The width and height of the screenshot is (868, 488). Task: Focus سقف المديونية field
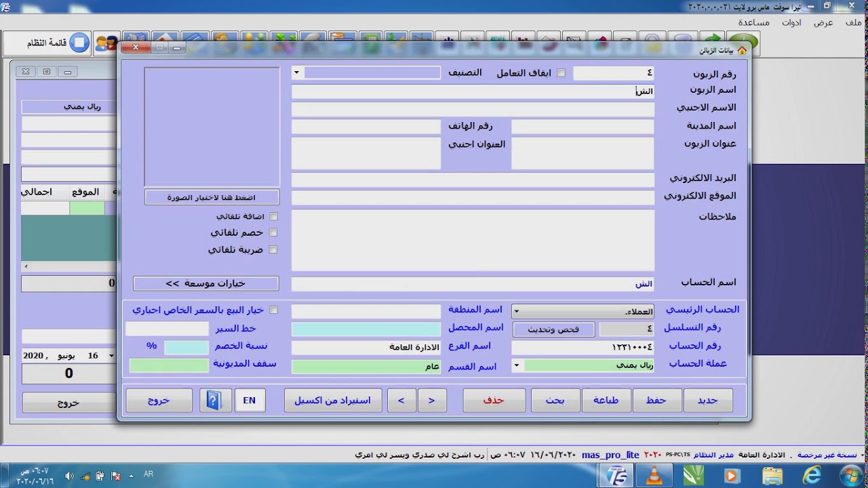tap(169, 365)
